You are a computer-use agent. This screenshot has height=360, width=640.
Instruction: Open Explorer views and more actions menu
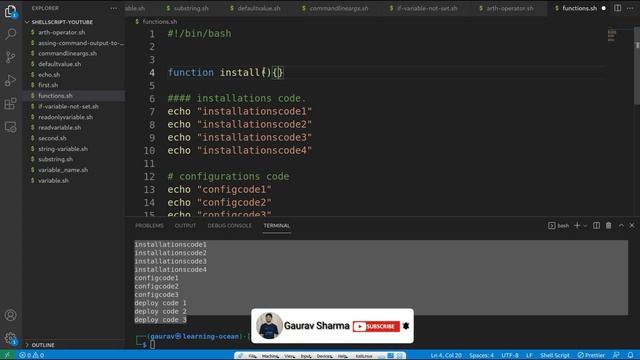point(113,8)
